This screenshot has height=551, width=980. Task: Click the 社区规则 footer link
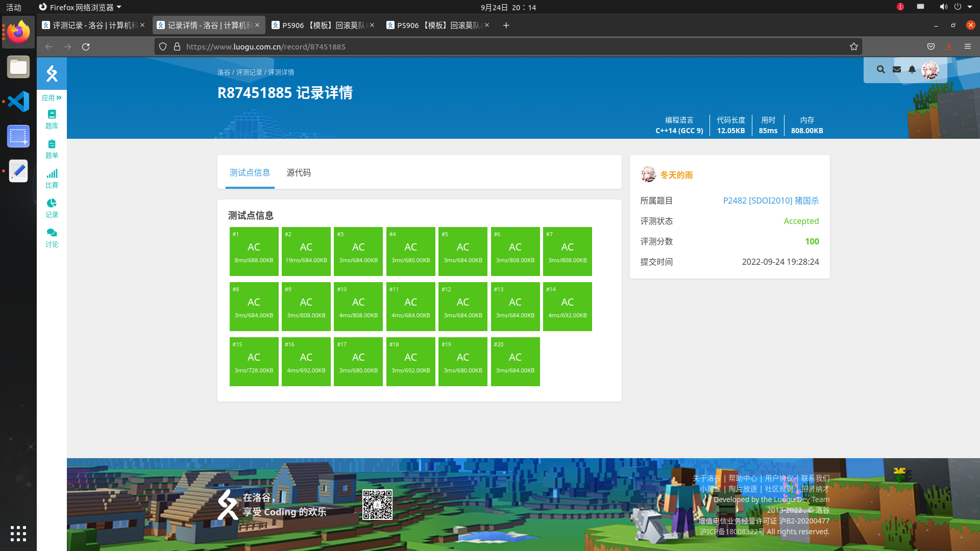point(779,489)
